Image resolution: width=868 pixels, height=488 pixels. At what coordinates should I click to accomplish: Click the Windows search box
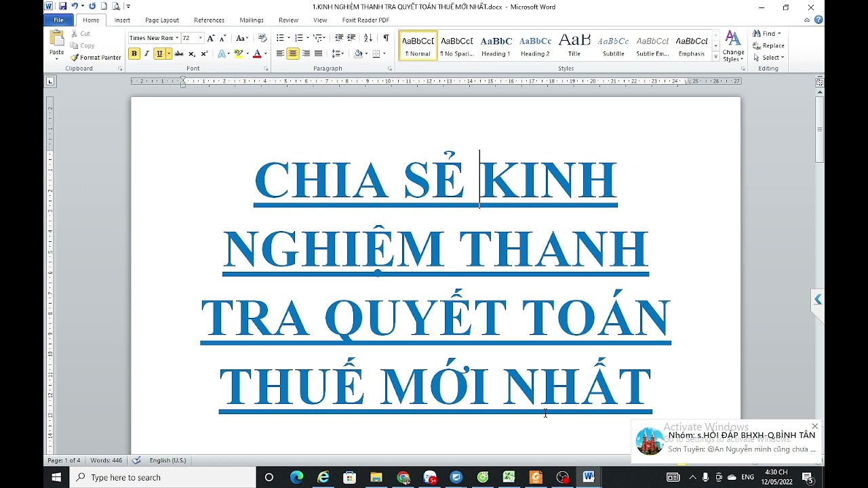click(x=163, y=477)
